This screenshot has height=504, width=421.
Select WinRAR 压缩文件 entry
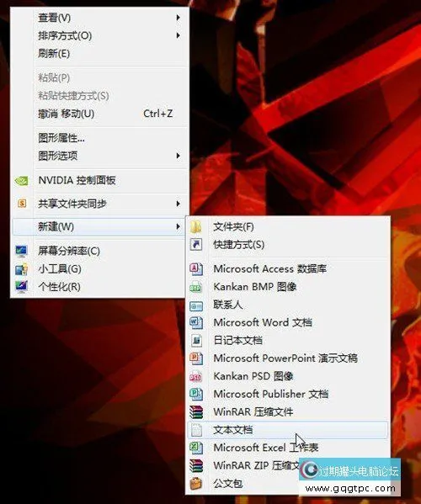click(288, 411)
